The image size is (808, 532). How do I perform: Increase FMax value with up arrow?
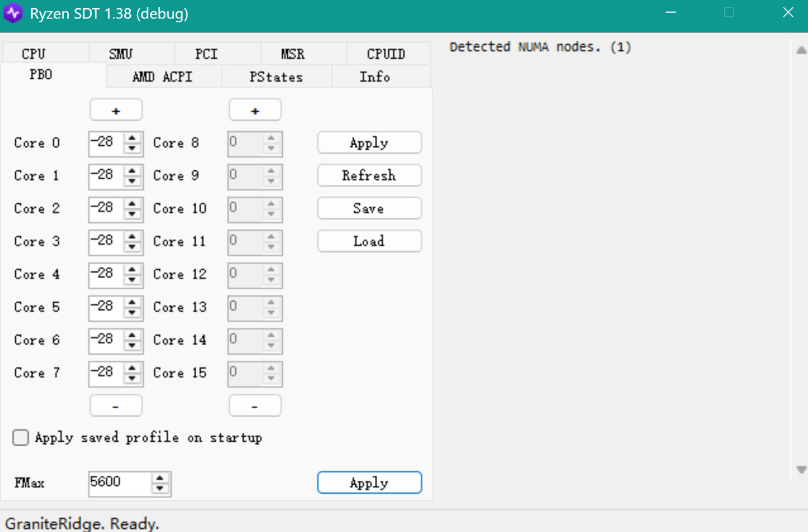[160, 478]
